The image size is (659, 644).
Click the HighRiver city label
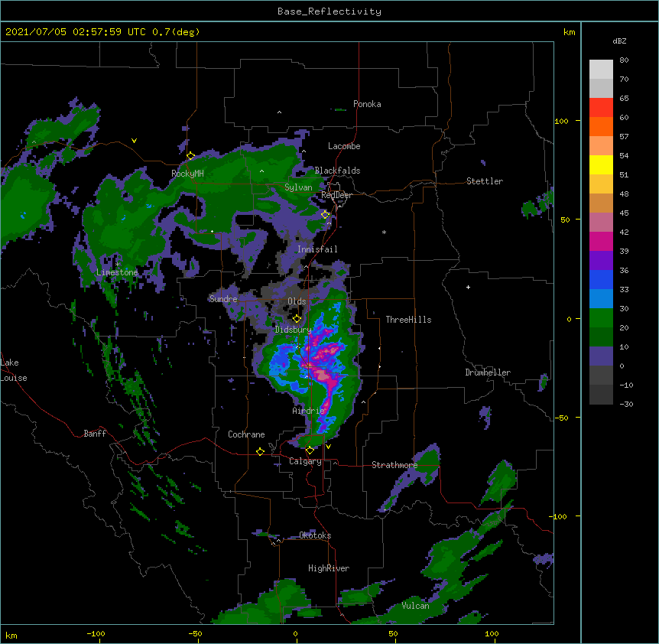click(x=329, y=568)
